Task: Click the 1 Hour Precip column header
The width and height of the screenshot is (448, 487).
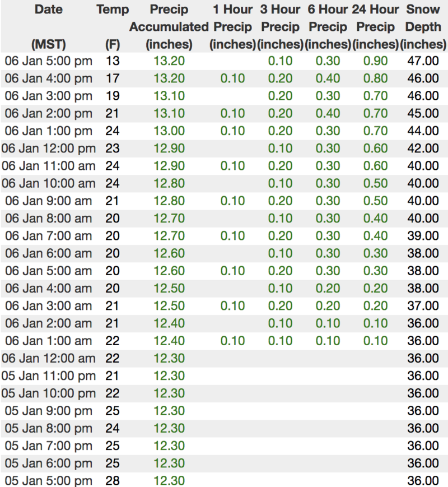Action: click(x=232, y=26)
